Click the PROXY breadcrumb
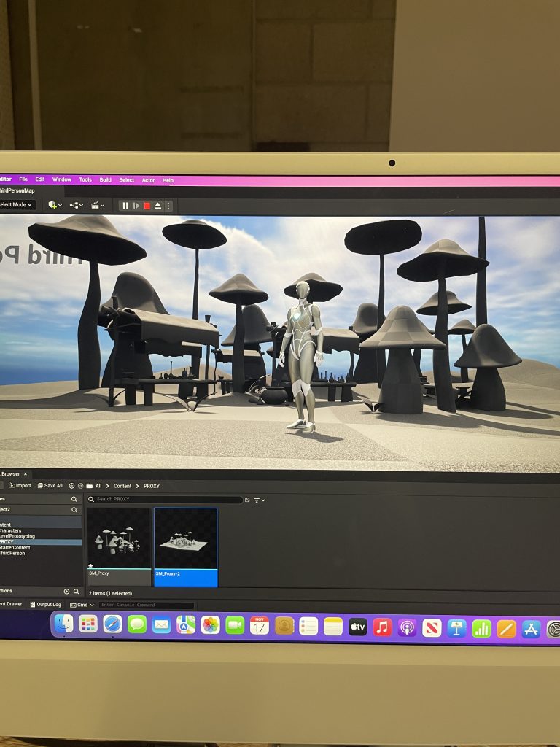Image resolution: width=560 pixels, height=747 pixels. pos(152,486)
